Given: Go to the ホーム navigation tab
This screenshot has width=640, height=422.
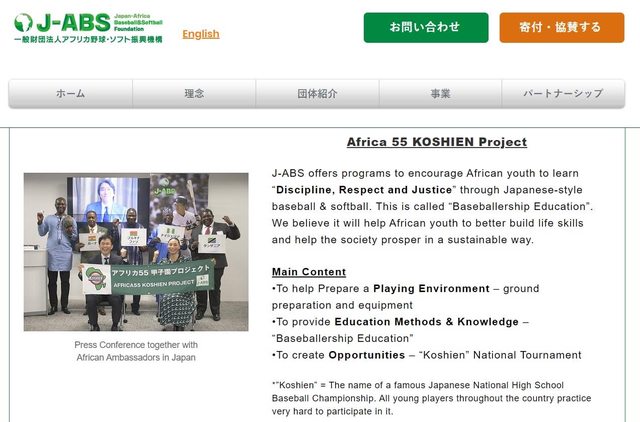Looking at the screenshot, I should pos(71,93).
